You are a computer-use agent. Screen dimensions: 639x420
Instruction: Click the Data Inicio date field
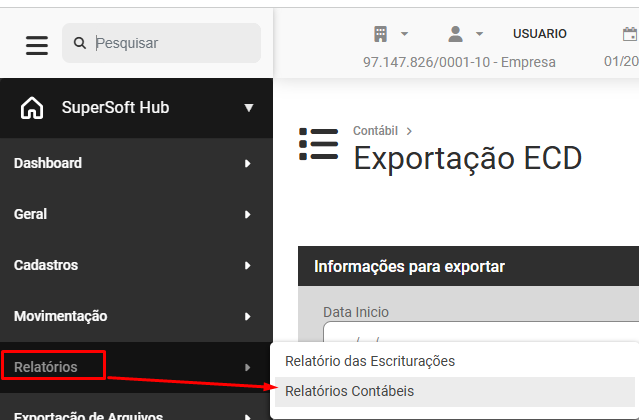click(x=481, y=332)
